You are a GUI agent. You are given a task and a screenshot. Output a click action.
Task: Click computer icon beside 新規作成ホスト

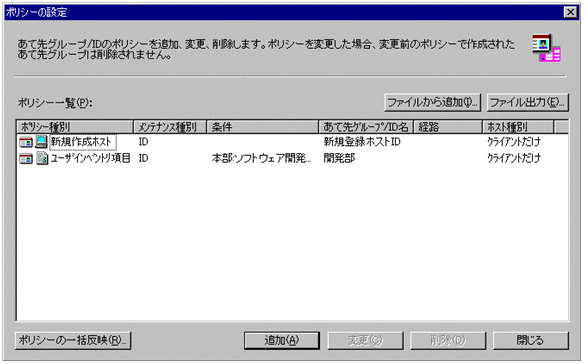pyautogui.click(x=41, y=142)
